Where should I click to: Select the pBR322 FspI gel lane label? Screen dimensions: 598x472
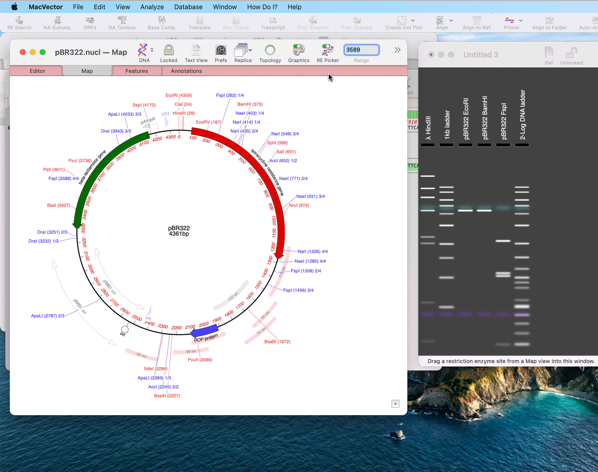(x=503, y=121)
